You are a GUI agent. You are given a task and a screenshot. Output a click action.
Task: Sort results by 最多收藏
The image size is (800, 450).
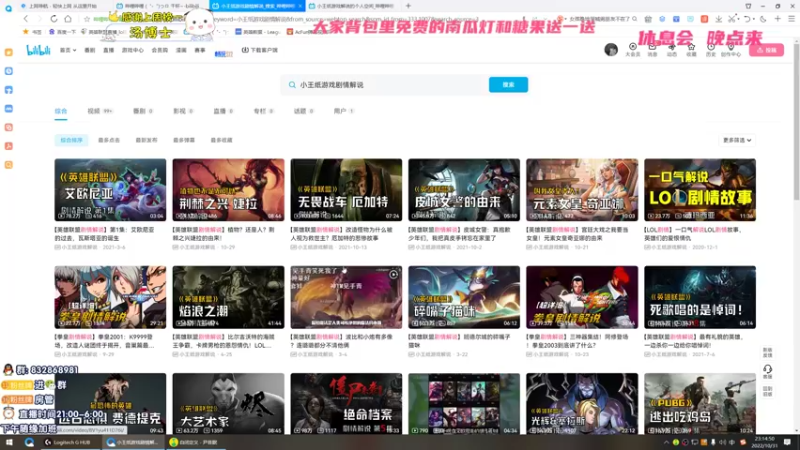point(221,140)
